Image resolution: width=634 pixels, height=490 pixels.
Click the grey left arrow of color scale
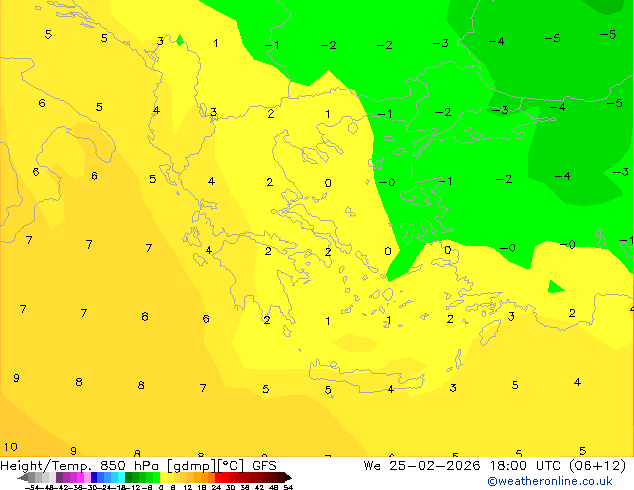click(x=23, y=477)
